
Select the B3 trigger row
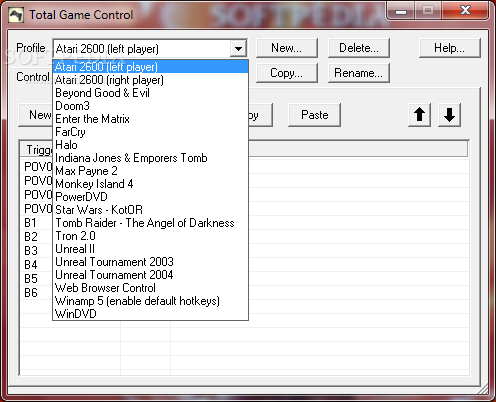36,251
